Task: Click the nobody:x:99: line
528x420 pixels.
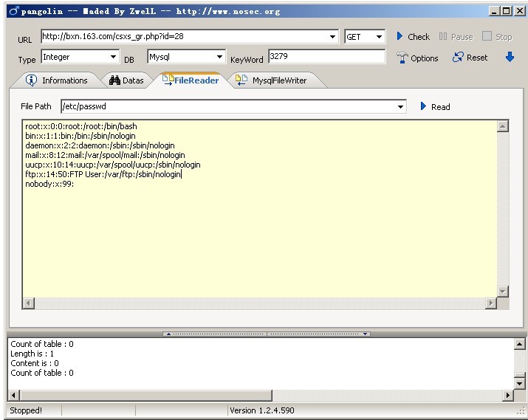Action: (49, 184)
